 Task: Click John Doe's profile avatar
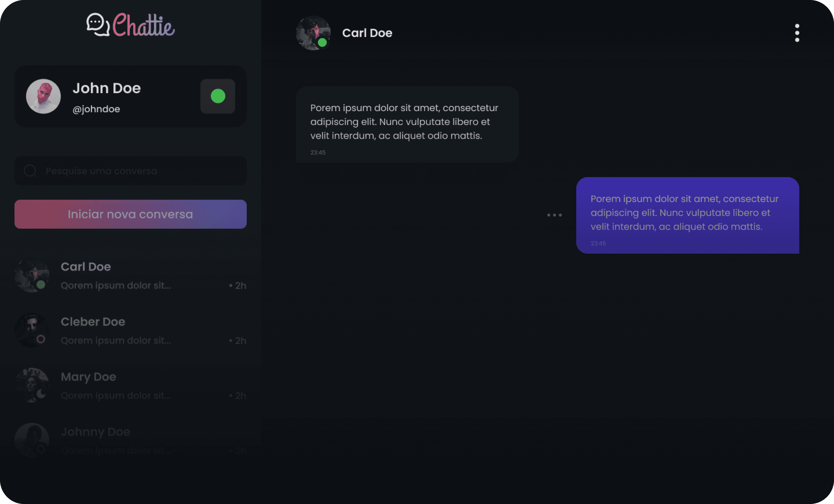[x=43, y=96]
